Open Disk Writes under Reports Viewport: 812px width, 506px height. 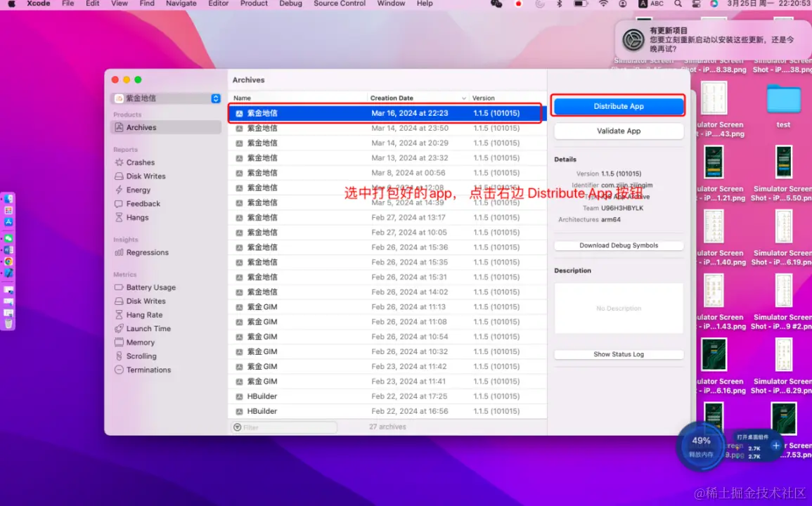(146, 176)
